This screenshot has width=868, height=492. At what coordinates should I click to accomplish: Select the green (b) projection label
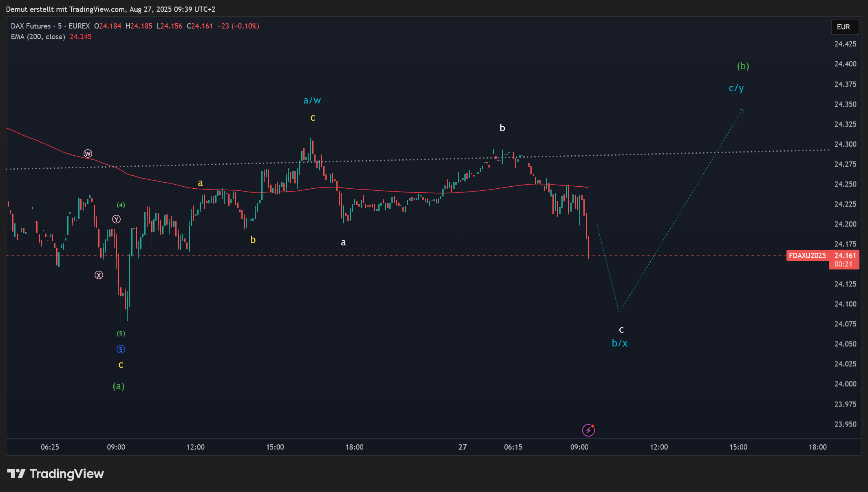pyautogui.click(x=743, y=66)
